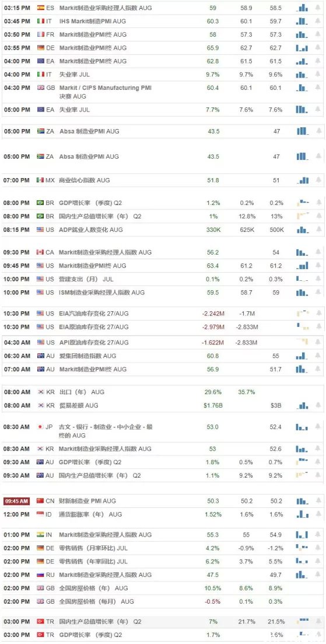
Task: Open the 财新制造业 PMI AUG event
Action: (x=87, y=501)
